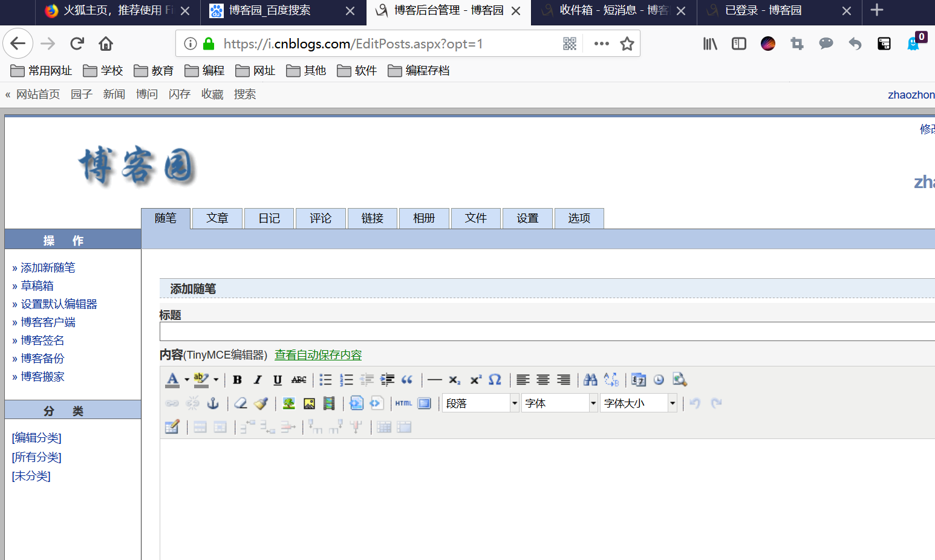Switch to 设置 tab
This screenshot has height=560, width=935.
coord(527,218)
